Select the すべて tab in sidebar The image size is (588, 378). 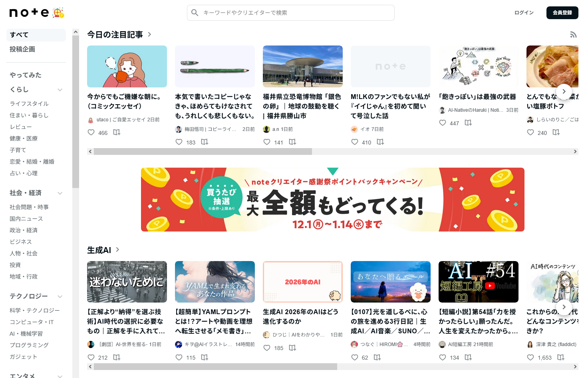click(36, 35)
